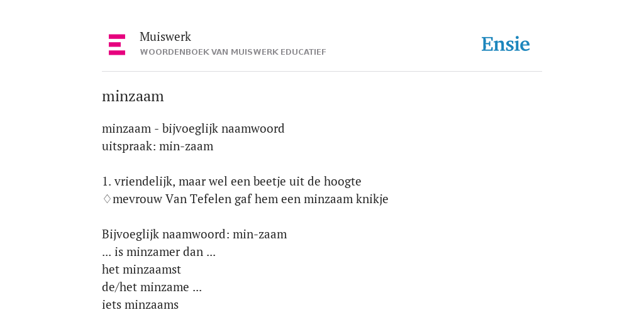Click the minzaam headword heading
The width and height of the screenshot is (644, 322).
tap(133, 97)
